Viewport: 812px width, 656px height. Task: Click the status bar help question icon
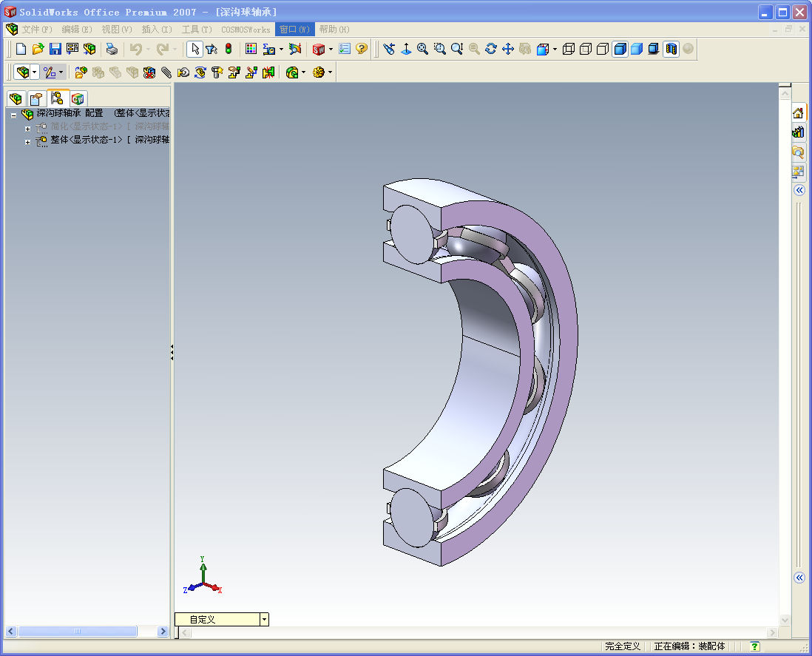(754, 646)
